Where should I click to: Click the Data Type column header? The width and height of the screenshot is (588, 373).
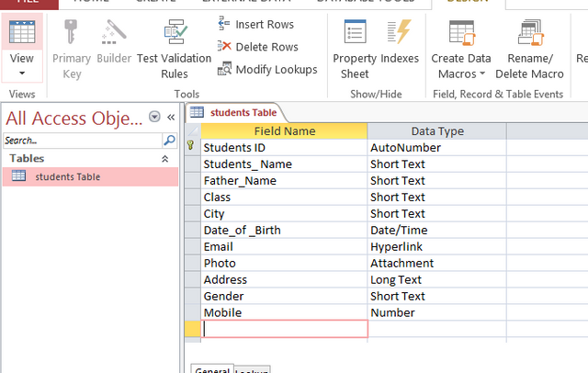[437, 131]
